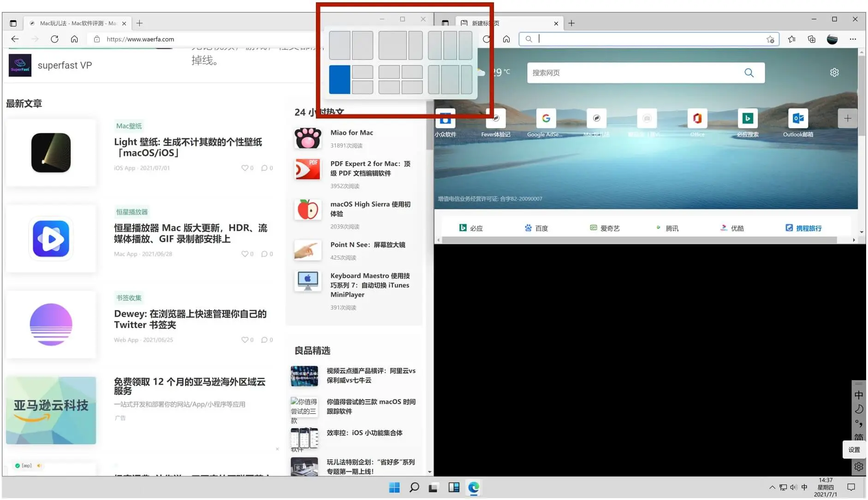The height and width of the screenshot is (500, 868).
Task: Open the notification center icon
Action: [851, 487]
